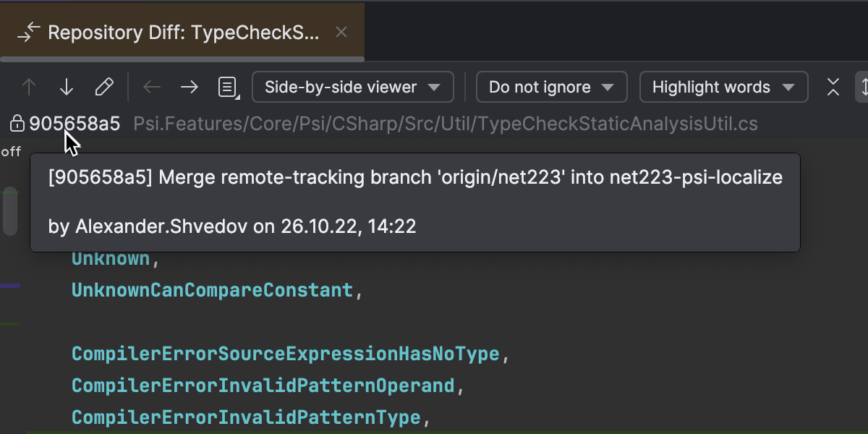
Task: Go to the previous difference arrow
Action: [29, 88]
